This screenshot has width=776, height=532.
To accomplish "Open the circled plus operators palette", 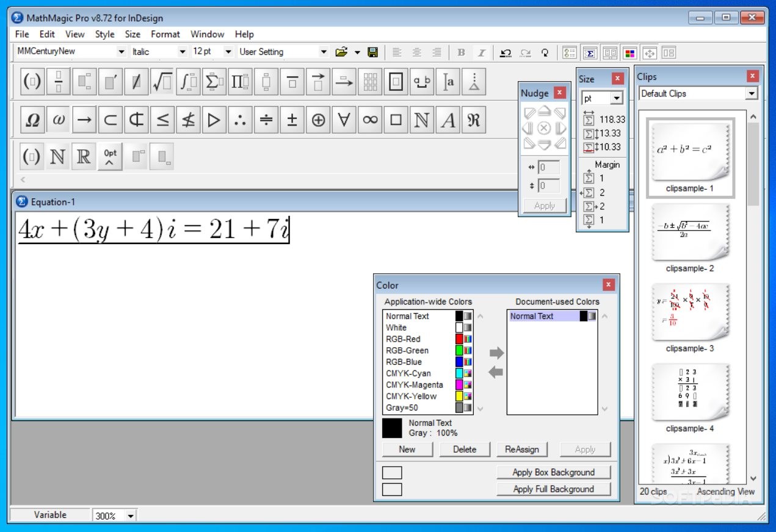I will pos(318,120).
